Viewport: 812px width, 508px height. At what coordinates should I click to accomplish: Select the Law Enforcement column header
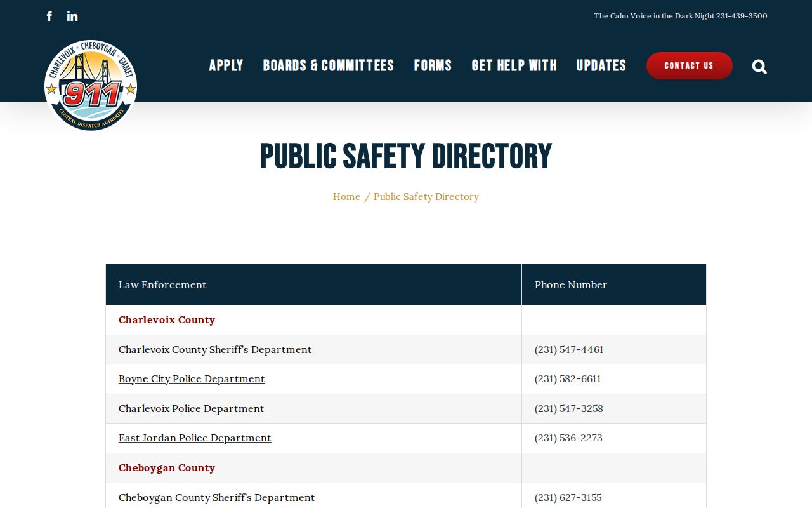point(313,284)
